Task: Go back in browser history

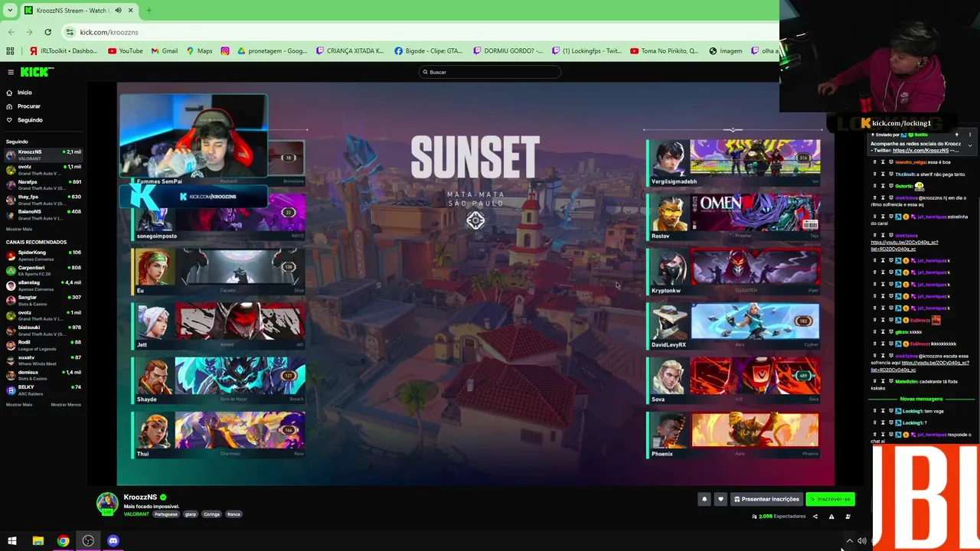Action: [x=11, y=32]
